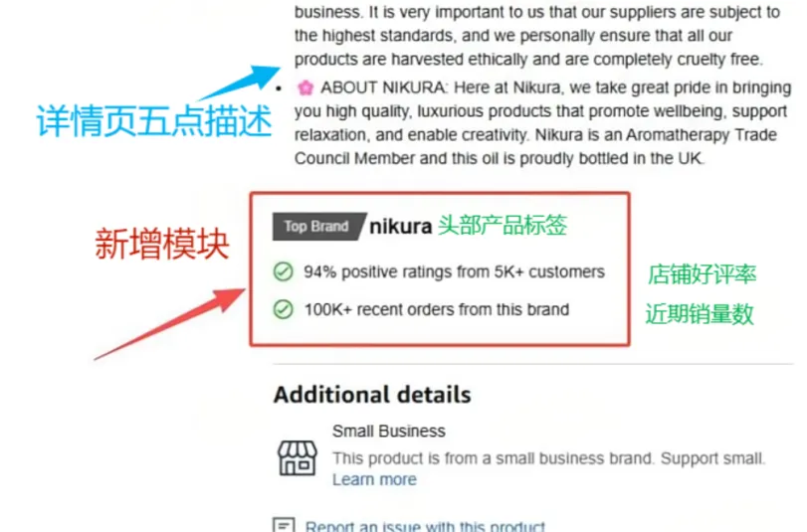Click the blue 详情页五点描述 annotation
This screenshot has height=532, width=807.
(x=154, y=121)
